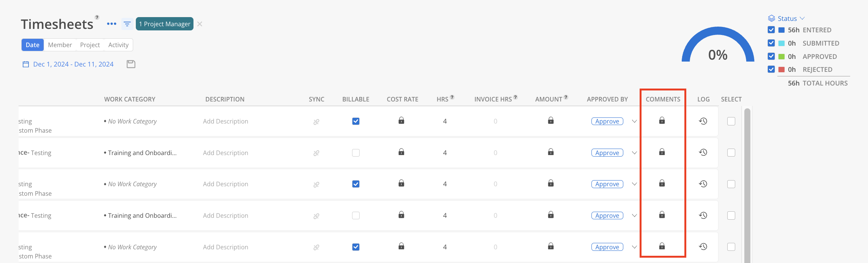Image resolution: width=868 pixels, height=263 pixels.
Task: Uncheck billable checkbox in first row
Action: coord(356,121)
